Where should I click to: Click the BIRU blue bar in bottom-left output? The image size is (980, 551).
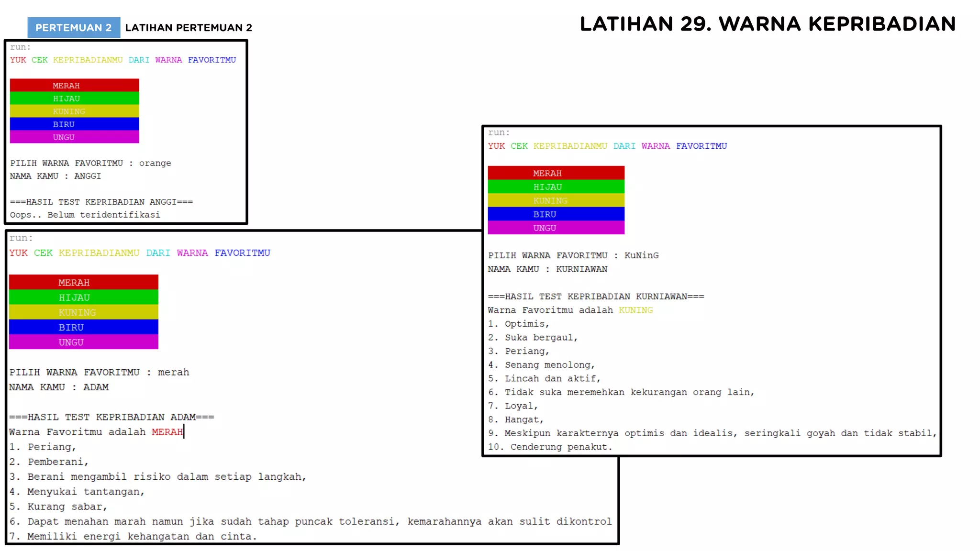[x=83, y=327]
